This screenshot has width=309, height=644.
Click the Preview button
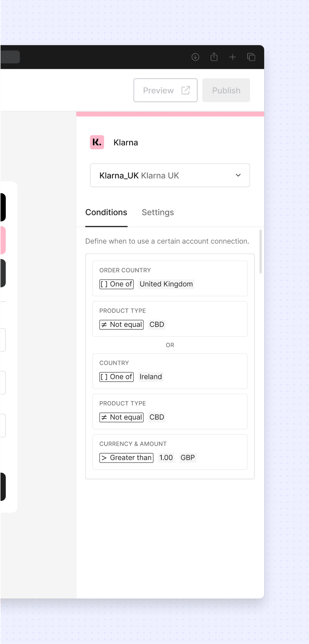click(165, 90)
